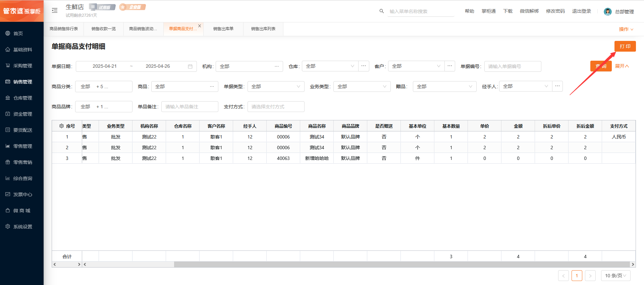Close the 单据商品支付 tab

coord(200,26)
